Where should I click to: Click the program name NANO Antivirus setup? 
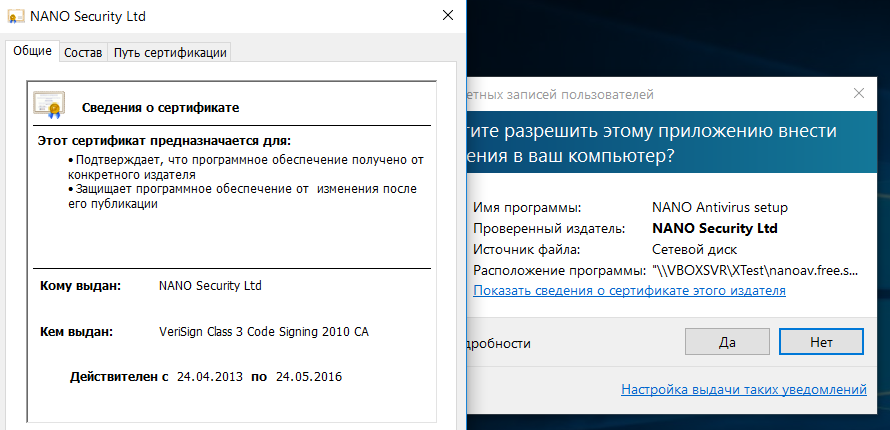coord(719,208)
